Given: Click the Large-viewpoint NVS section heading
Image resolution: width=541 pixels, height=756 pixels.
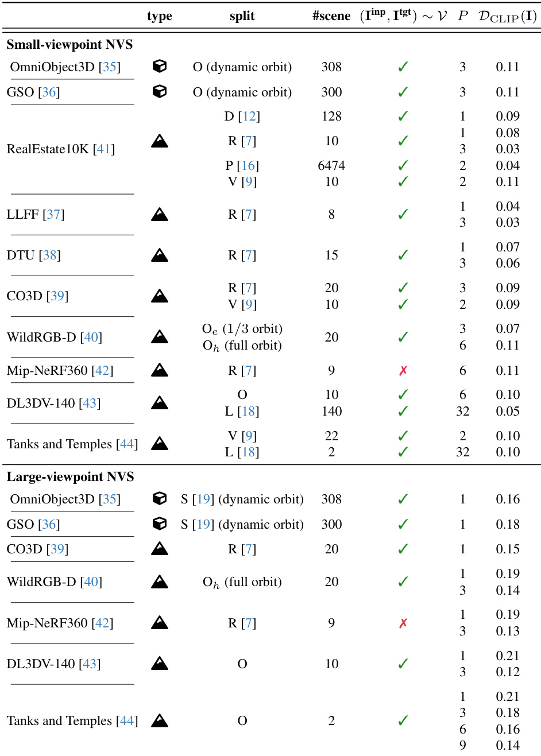Looking at the screenshot, I should (x=70, y=477).
